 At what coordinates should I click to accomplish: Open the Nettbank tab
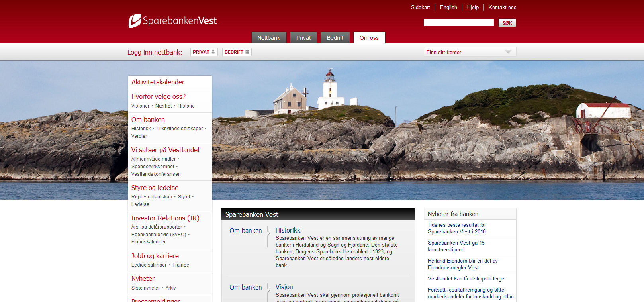(x=269, y=38)
